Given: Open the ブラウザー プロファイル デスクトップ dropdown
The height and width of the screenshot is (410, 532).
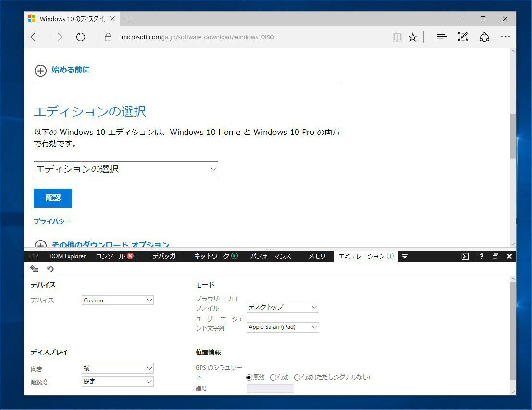Looking at the screenshot, I should coord(283,307).
